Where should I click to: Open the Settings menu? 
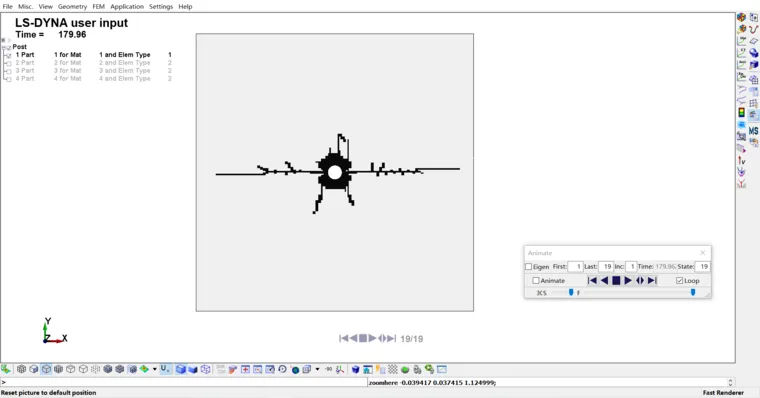pyautogui.click(x=161, y=6)
